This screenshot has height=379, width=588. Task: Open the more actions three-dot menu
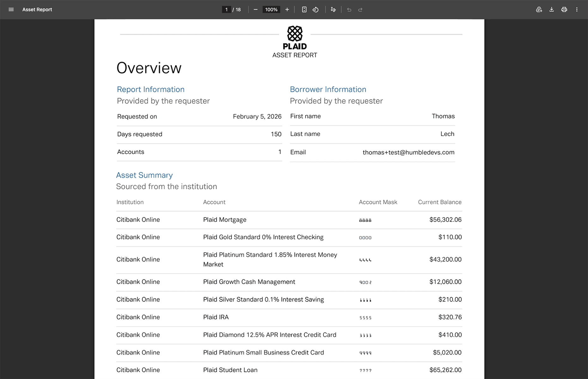(x=577, y=9)
